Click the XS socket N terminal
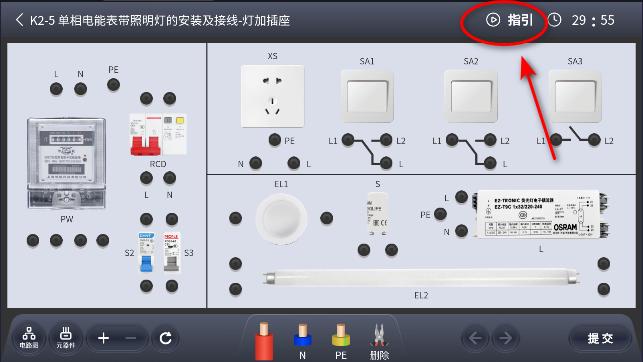Screen dimensions: 643x362 pyautogui.click(x=255, y=163)
